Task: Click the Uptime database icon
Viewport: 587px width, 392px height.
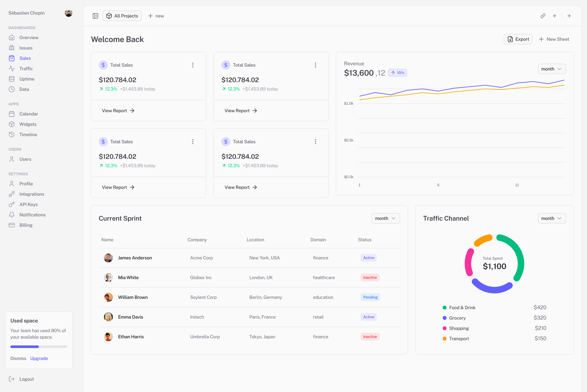Action: pos(12,79)
